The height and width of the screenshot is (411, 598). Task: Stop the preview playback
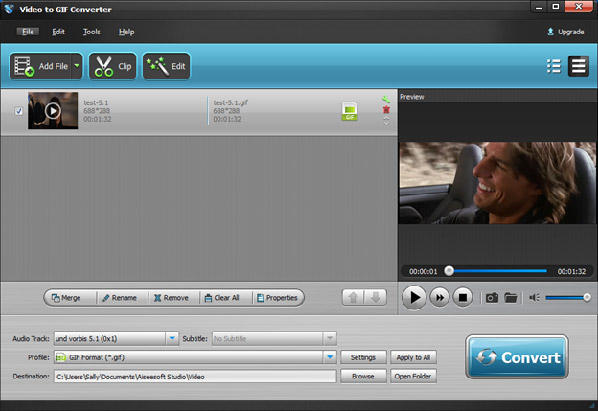pos(463,297)
